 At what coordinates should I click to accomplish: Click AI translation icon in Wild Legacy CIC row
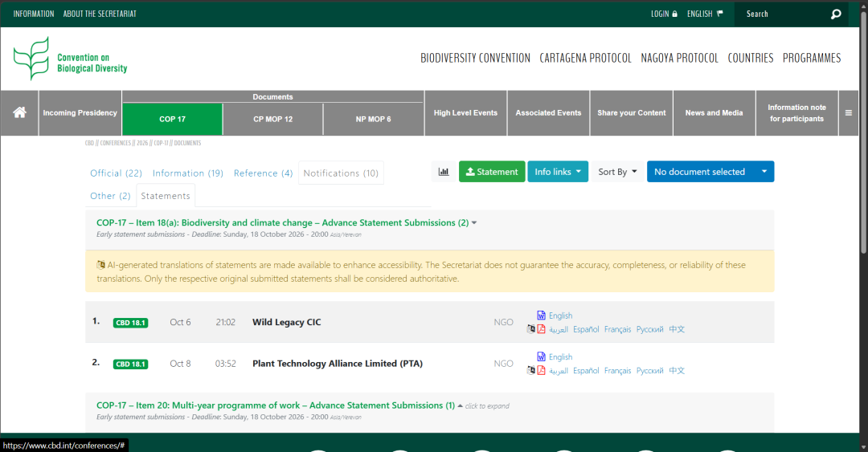(531, 329)
